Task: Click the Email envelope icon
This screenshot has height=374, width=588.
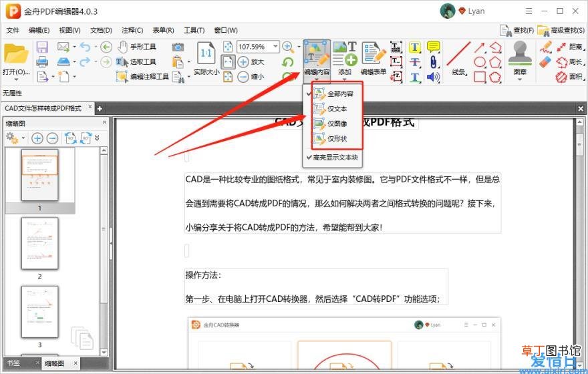Action: click(63, 47)
